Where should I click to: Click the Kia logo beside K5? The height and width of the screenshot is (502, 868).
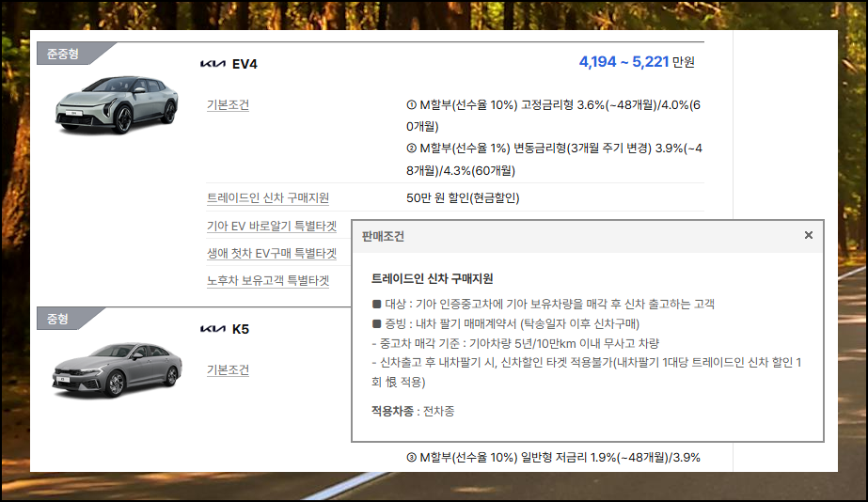(213, 329)
